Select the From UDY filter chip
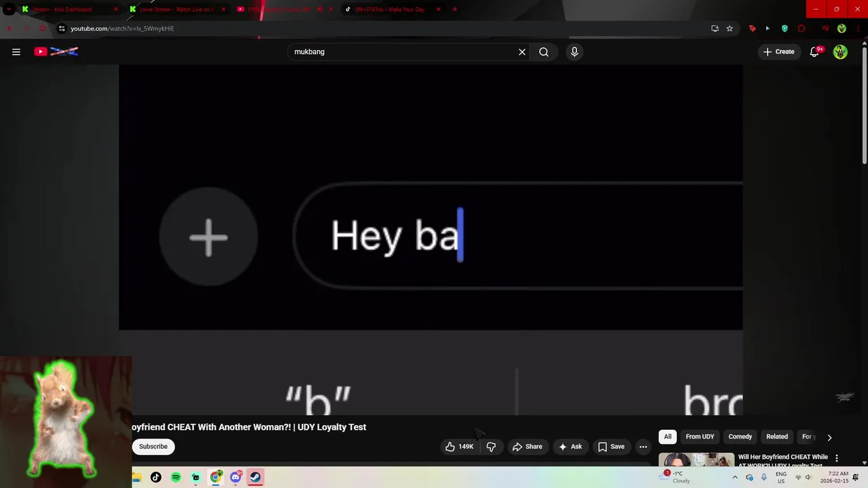The image size is (868, 488). point(700,436)
